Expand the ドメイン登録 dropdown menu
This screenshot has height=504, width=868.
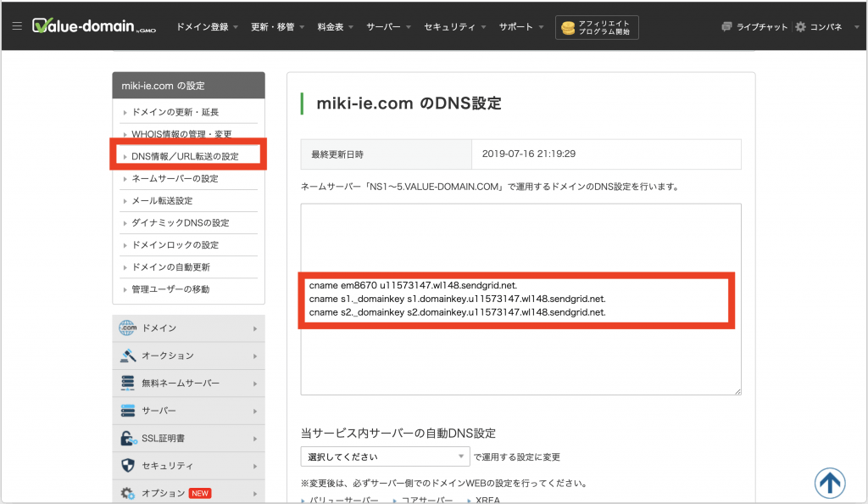coord(207,27)
